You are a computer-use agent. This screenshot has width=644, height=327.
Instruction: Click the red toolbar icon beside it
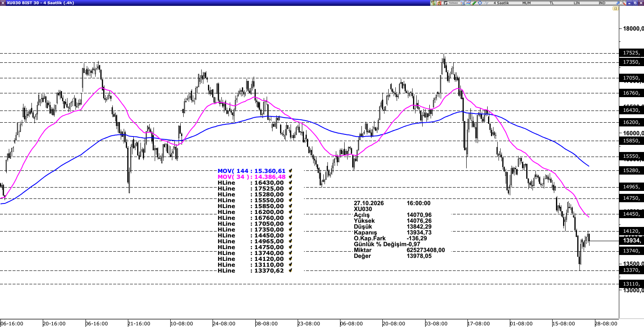[439, 3]
